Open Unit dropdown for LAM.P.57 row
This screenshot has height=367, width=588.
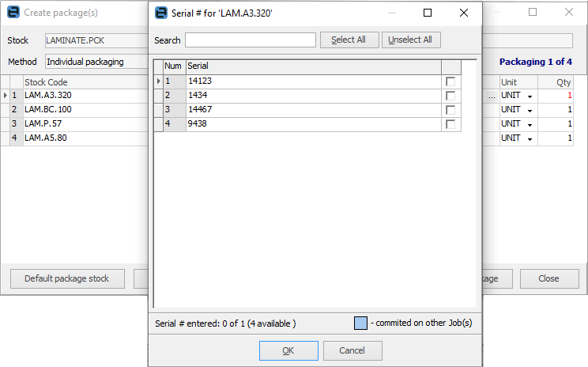(530, 125)
